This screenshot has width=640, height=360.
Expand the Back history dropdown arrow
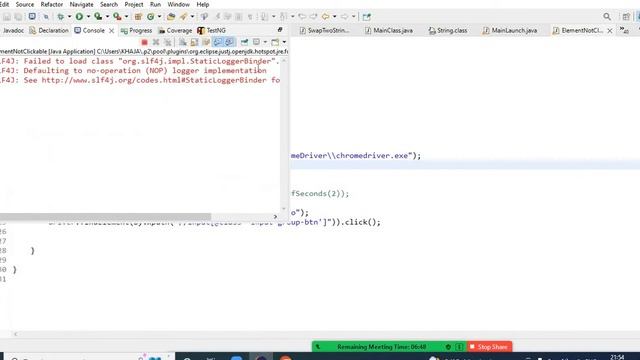click(334, 17)
